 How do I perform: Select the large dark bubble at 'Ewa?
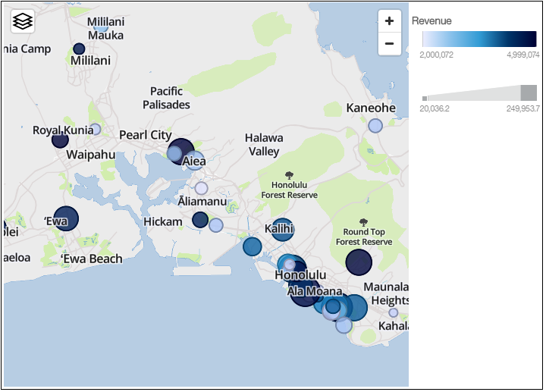[65, 219]
